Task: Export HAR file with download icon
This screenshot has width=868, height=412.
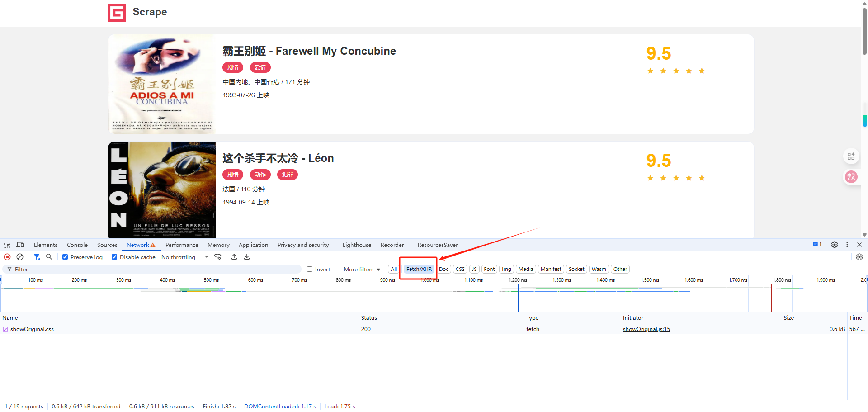Action: point(247,257)
